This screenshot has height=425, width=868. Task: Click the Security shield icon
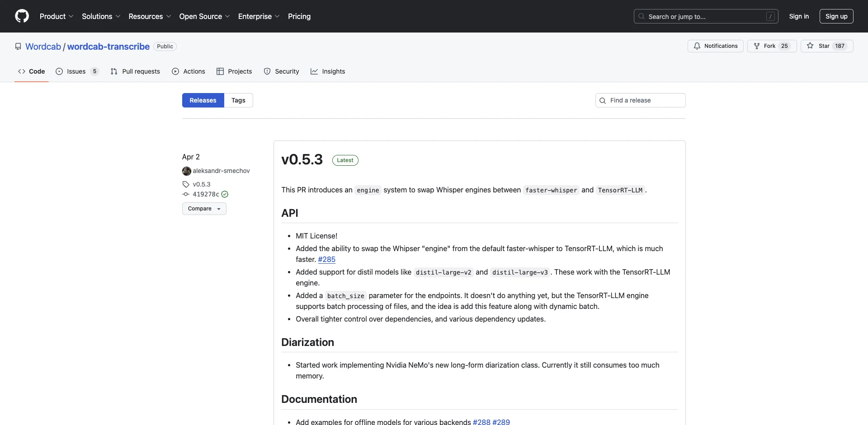coord(267,71)
